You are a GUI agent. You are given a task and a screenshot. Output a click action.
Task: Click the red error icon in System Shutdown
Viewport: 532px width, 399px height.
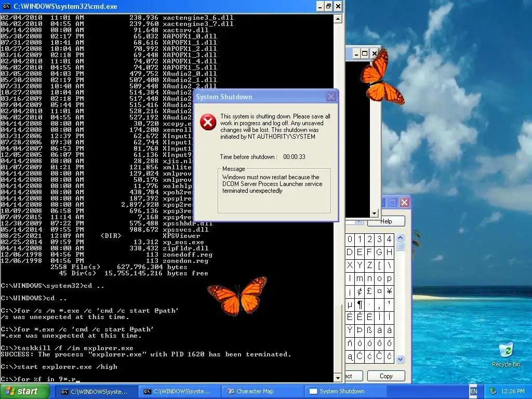click(208, 122)
